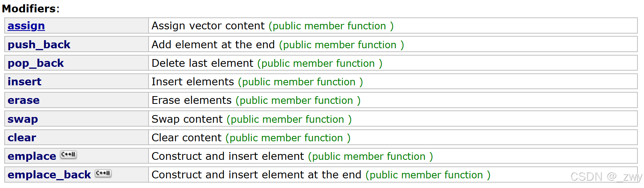The height and width of the screenshot is (188, 644).
Task: Open the erase function link
Action: click(24, 100)
